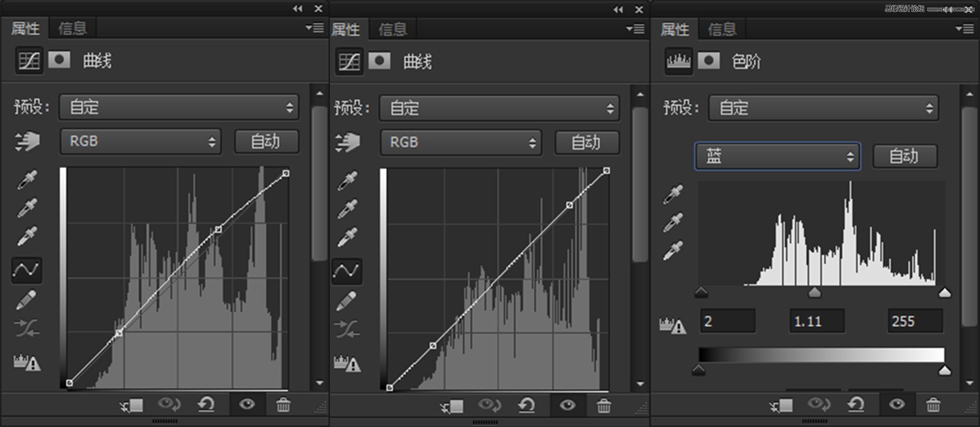This screenshot has height=427, width=980.
Task: Switch to 信息 tab in Levels panel
Action: pos(722,29)
